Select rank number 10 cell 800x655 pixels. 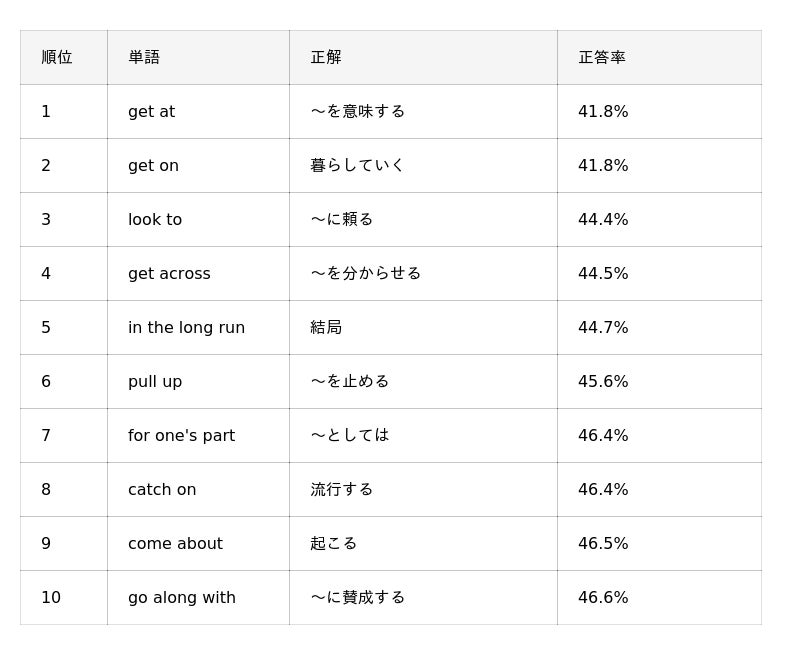click(x=64, y=598)
